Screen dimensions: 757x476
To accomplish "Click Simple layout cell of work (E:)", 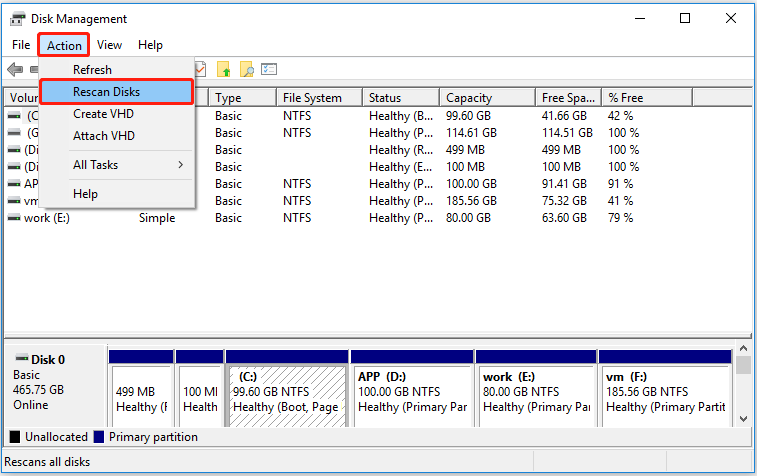I will coord(157,218).
